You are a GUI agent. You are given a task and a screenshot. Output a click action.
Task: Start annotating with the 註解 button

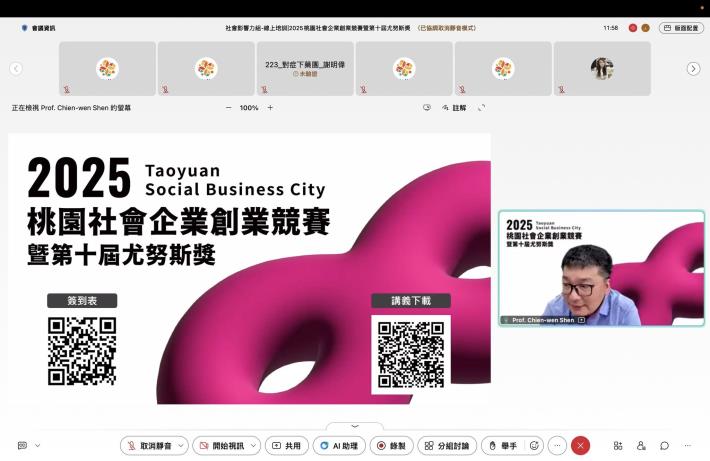click(x=454, y=108)
